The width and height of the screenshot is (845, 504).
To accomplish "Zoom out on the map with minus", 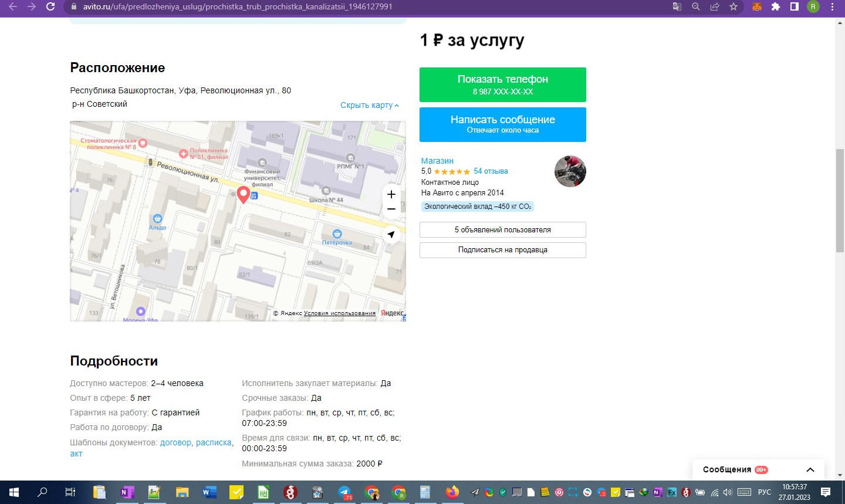I will (391, 209).
